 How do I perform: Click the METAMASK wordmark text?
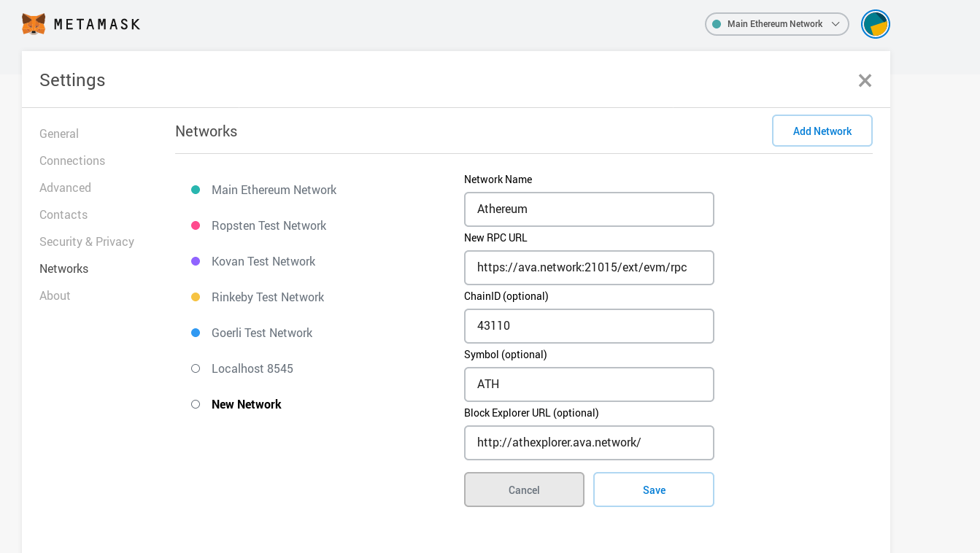tap(97, 24)
